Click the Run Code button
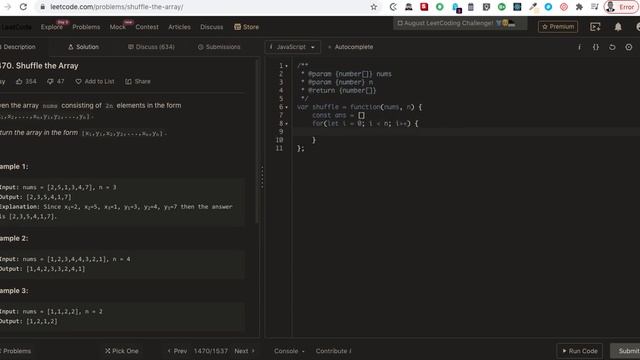 coord(579,351)
